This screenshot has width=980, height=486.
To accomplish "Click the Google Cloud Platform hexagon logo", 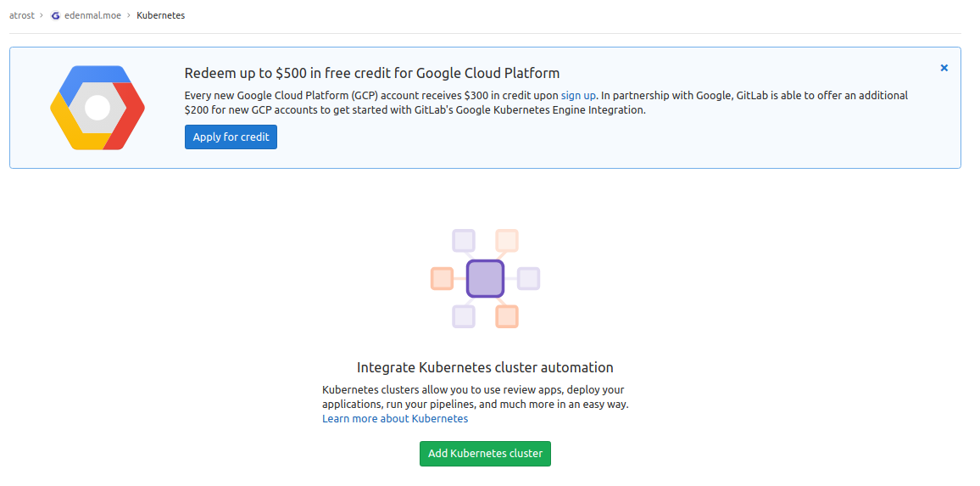I will pos(97,108).
